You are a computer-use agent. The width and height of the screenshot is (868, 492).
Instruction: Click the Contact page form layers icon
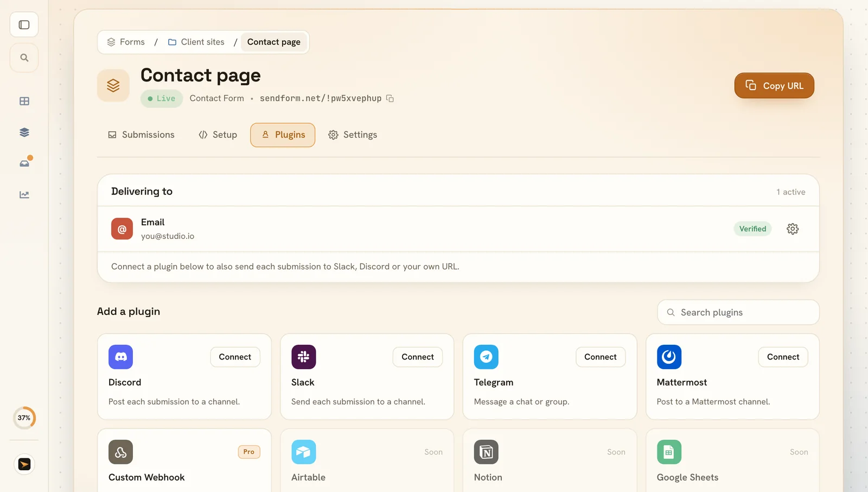pos(113,85)
